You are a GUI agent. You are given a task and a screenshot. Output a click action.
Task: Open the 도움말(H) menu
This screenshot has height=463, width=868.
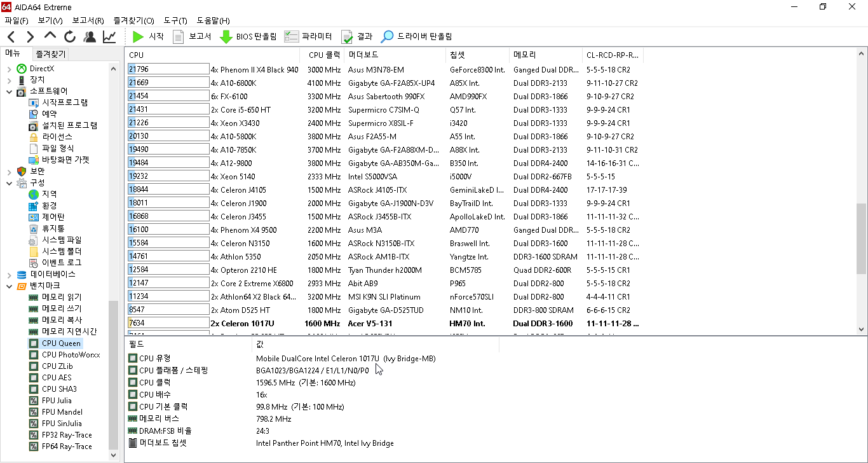(x=214, y=20)
